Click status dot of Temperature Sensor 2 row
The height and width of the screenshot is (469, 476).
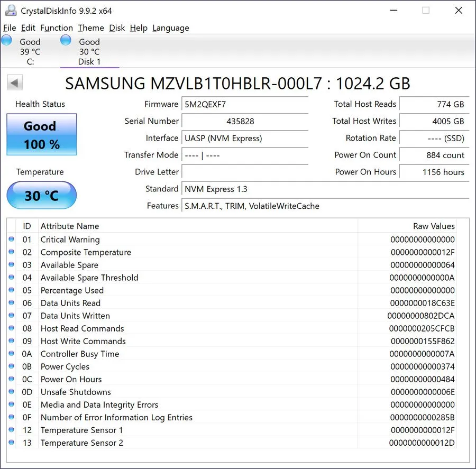pyautogui.click(x=11, y=443)
